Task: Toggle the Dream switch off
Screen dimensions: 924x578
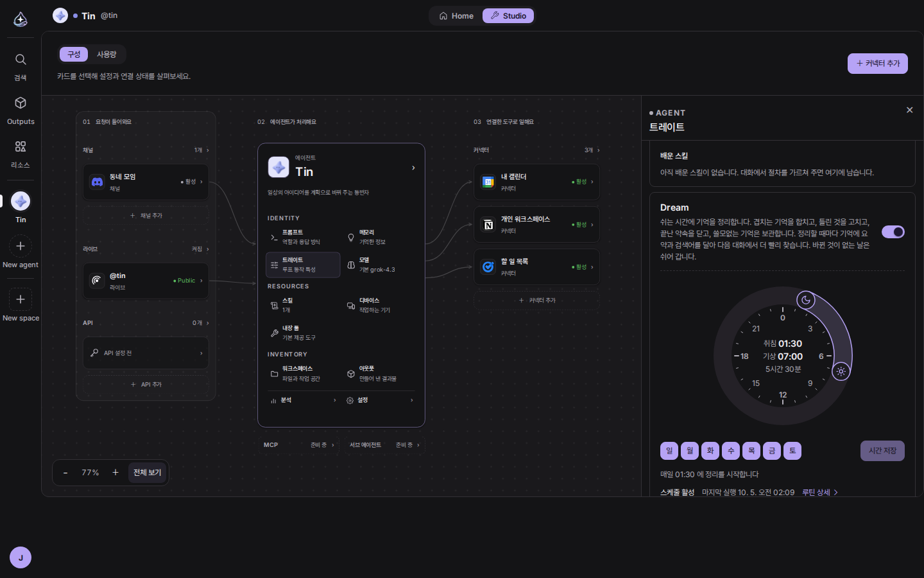Action: pyautogui.click(x=893, y=232)
